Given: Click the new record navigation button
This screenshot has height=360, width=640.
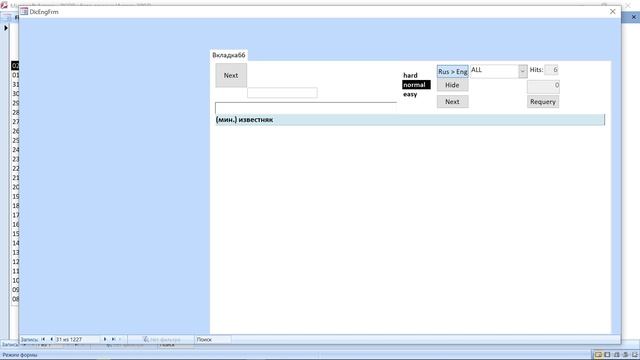Looking at the screenshot, I should click(x=120, y=339).
